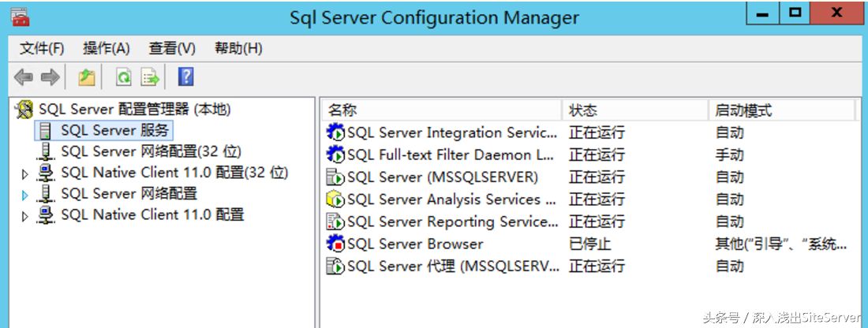Click 正在运行 status of SQL Server (MSSQLSERVER)

click(597, 177)
